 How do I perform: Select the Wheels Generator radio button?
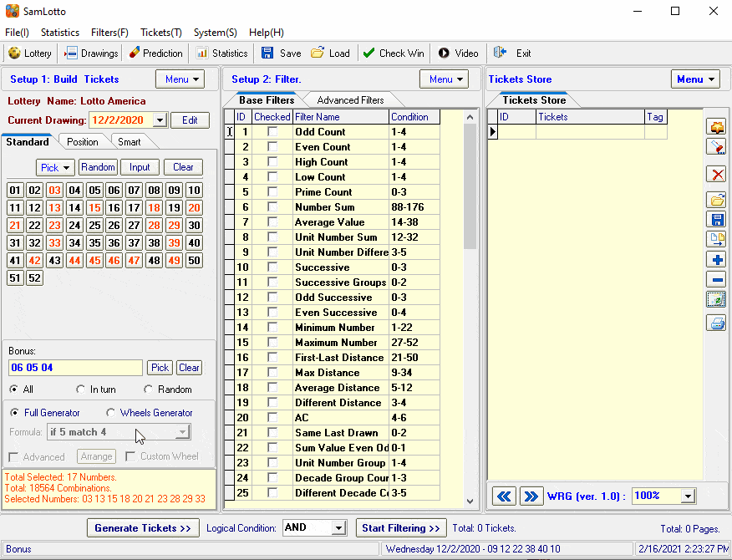(110, 413)
